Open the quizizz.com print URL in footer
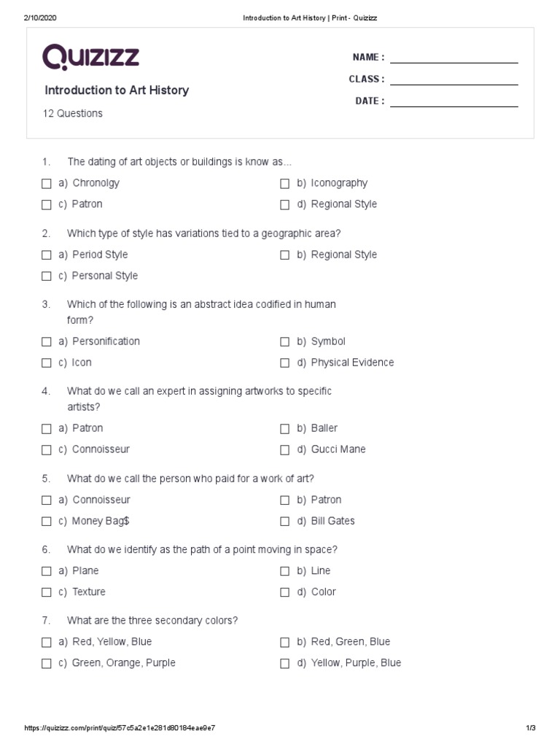560x747 pixels. 120,728
